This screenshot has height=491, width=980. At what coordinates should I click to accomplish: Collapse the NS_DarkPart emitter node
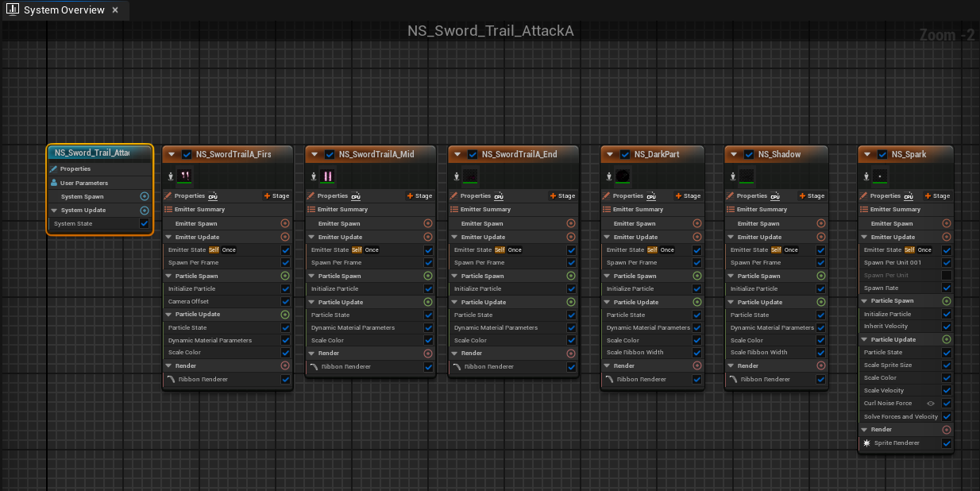pyautogui.click(x=609, y=154)
